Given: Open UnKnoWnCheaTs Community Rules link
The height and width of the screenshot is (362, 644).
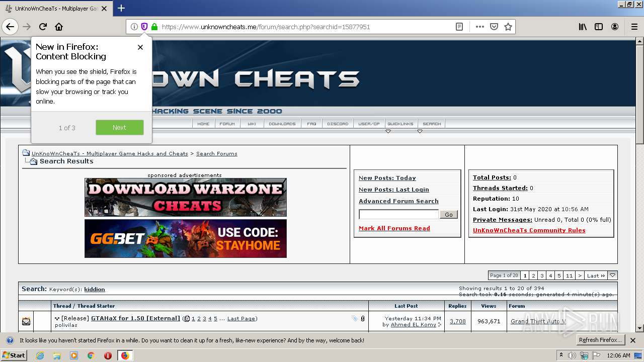Looking at the screenshot, I should pos(529,230).
